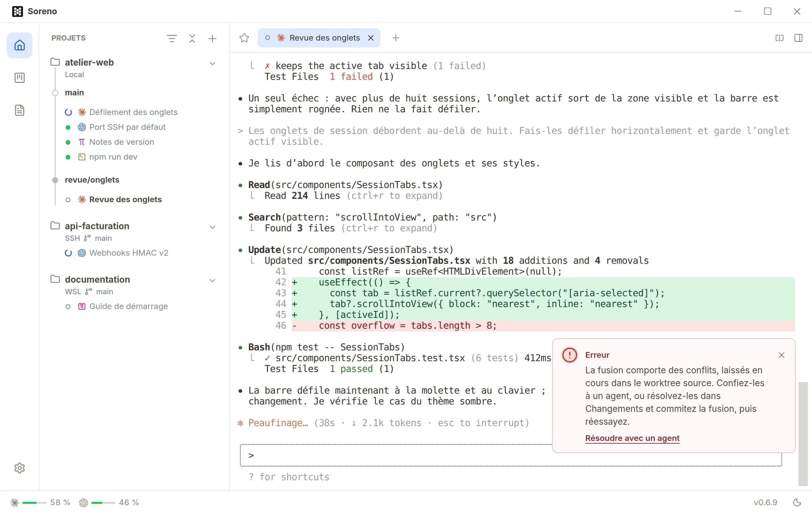Viewport: 812px width, 514px height.
Task: Click the Bash npm test line
Action: 326,347
